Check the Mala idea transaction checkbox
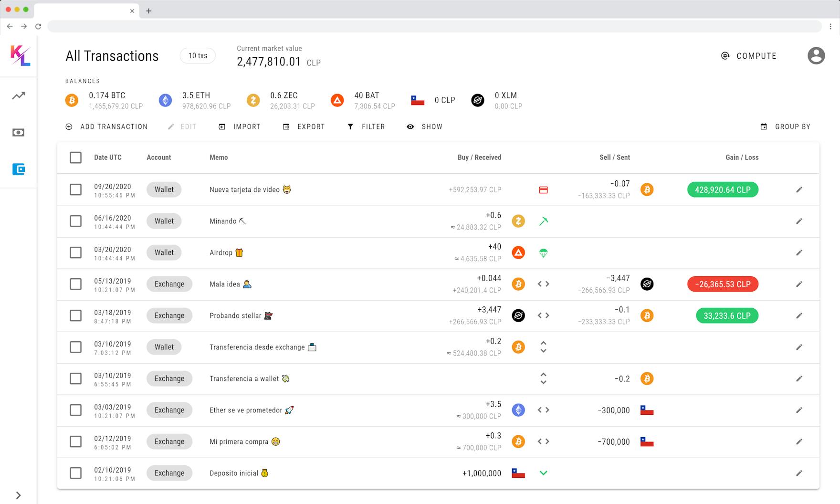The height and width of the screenshot is (504, 840). [75, 284]
